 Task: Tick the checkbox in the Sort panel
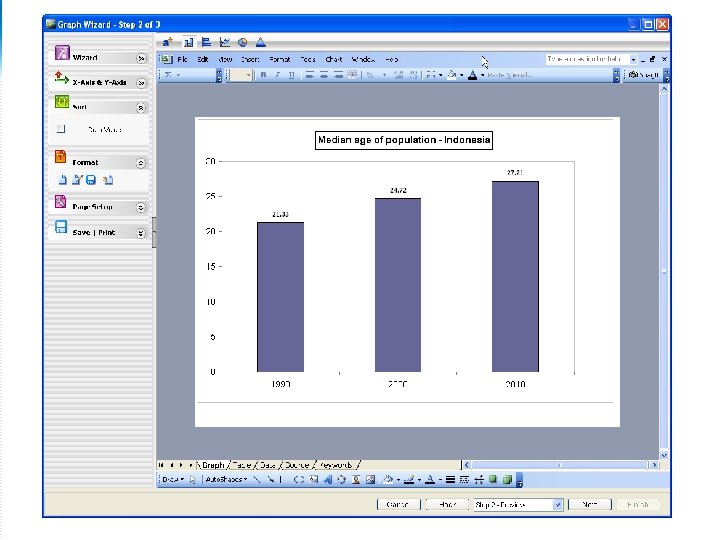61,129
